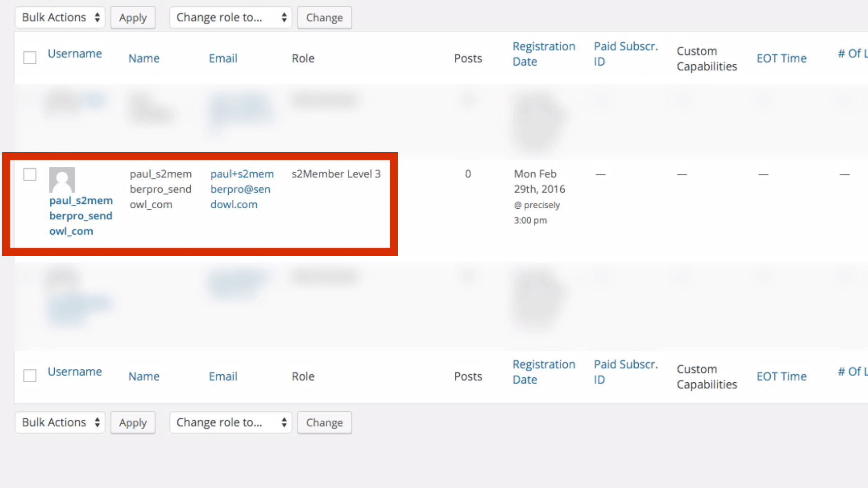Click the user avatar thumbnail for paul_s2memberpro
This screenshot has width=868, height=488.
click(62, 180)
